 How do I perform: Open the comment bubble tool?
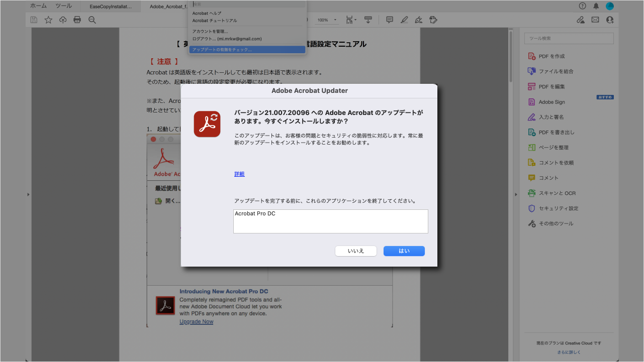click(x=389, y=20)
